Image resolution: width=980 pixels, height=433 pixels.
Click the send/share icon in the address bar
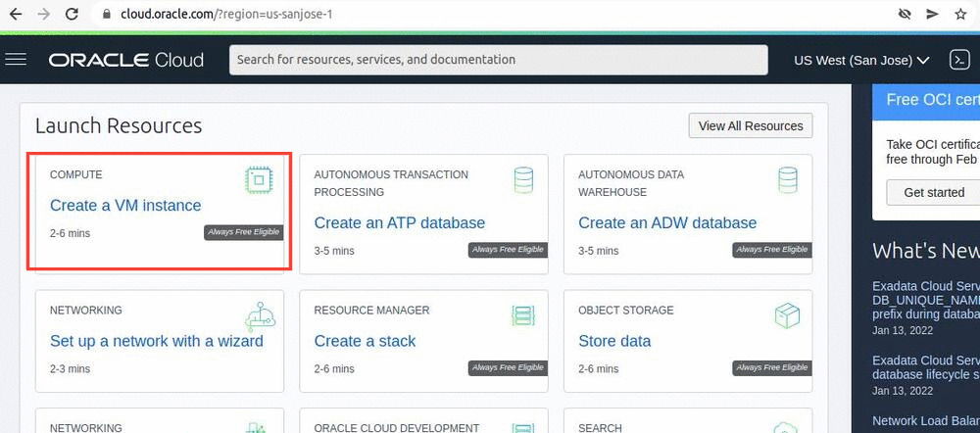[x=933, y=14]
